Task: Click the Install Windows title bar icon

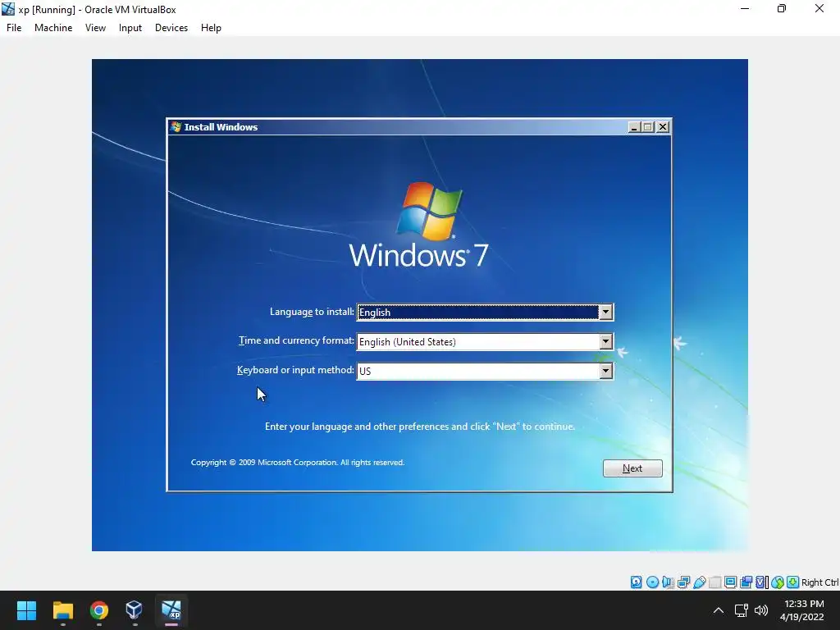Action: coord(176,127)
